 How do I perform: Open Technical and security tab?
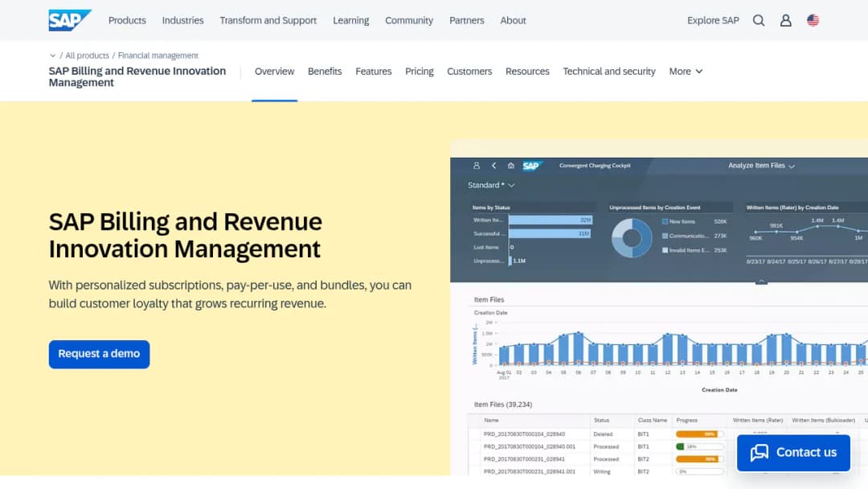[609, 72]
